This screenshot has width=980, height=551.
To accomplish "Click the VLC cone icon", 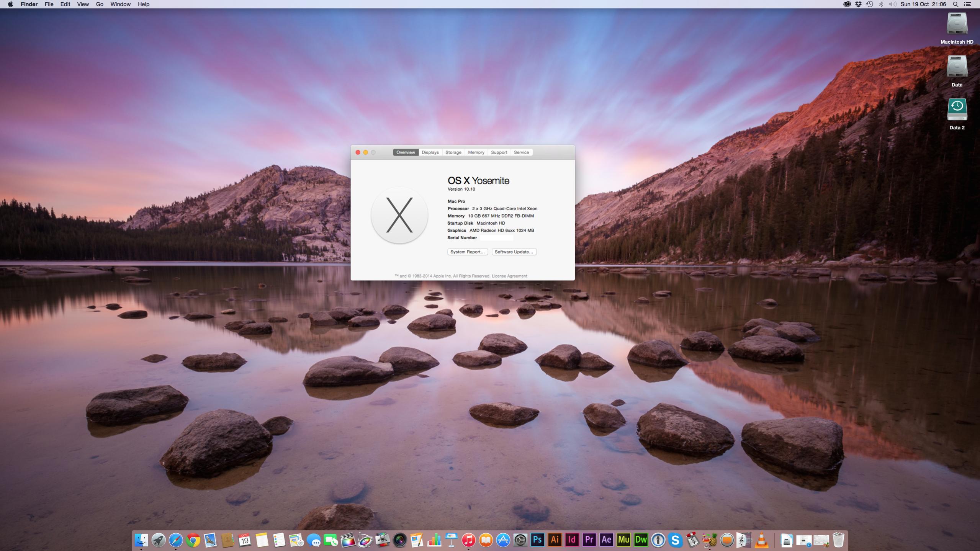I will tap(761, 540).
